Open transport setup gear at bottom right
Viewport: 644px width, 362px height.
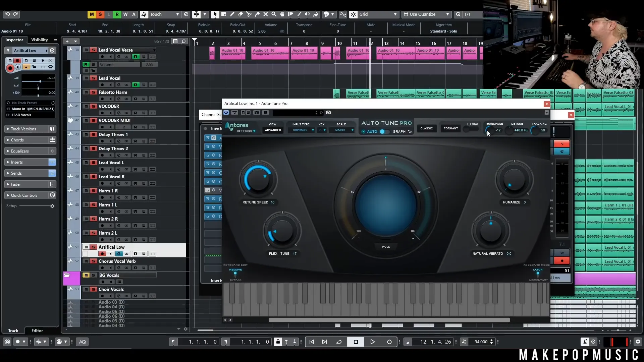click(x=638, y=342)
